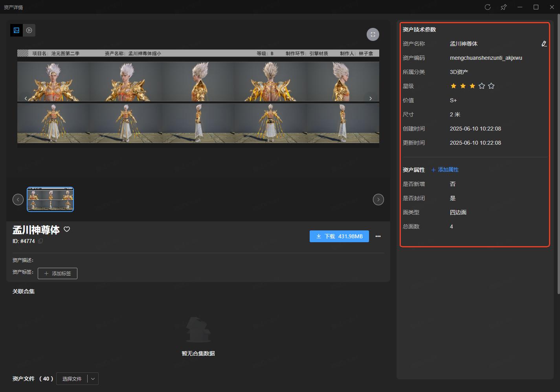Pin the asset details window
This screenshot has width=560, height=392.
[503, 7]
